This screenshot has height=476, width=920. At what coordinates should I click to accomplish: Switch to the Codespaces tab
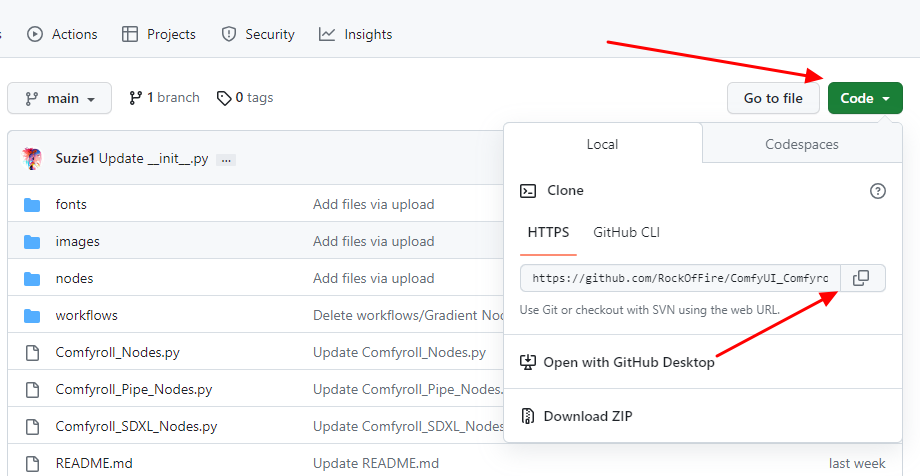pyautogui.click(x=801, y=144)
